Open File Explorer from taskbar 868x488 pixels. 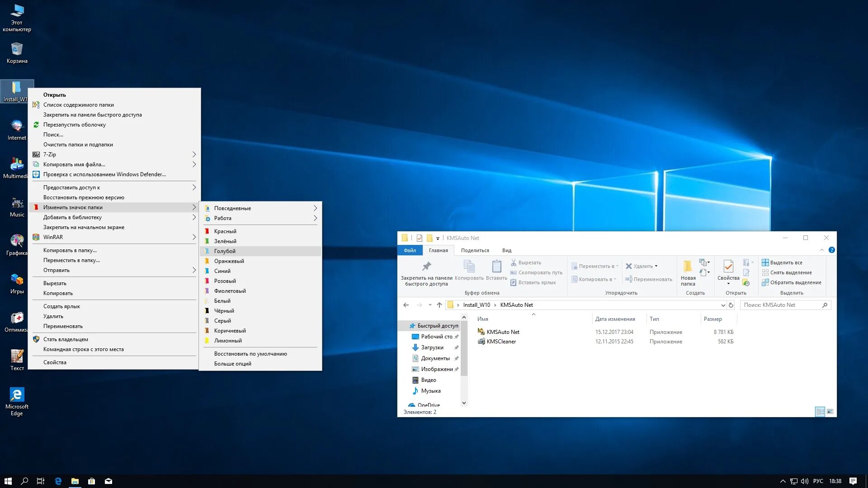(75, 481)
